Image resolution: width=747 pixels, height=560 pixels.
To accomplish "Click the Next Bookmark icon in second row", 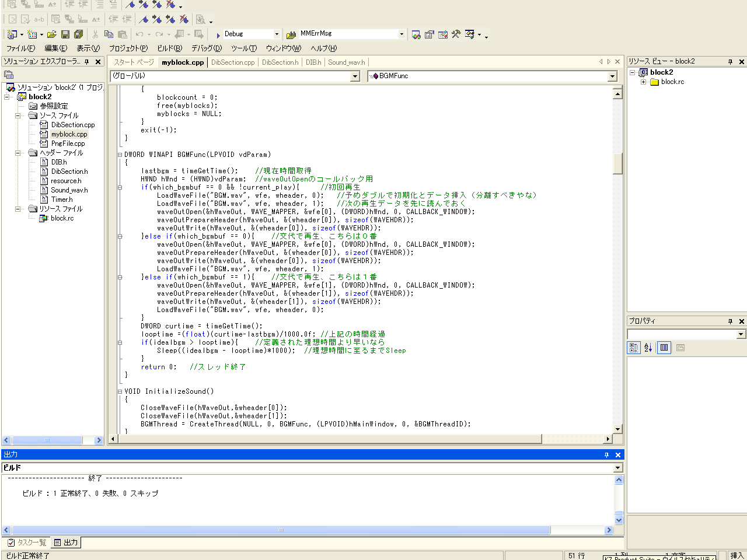I will point(157,19).
